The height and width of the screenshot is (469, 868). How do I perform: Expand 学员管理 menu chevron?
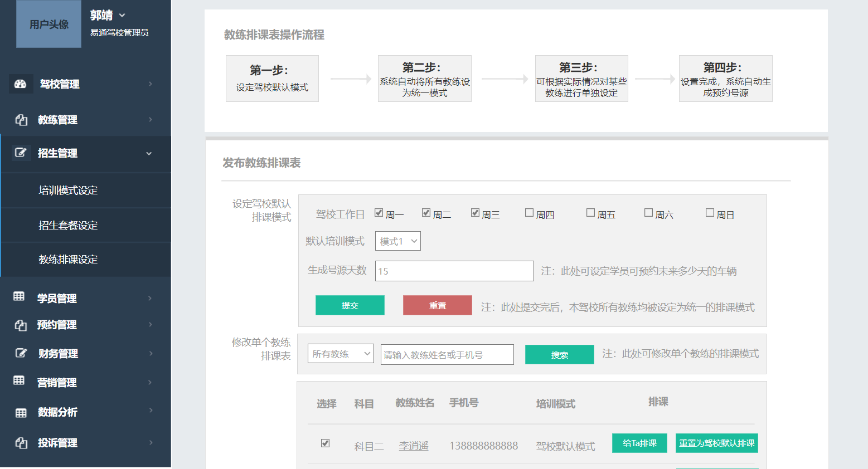click(150, 299)
